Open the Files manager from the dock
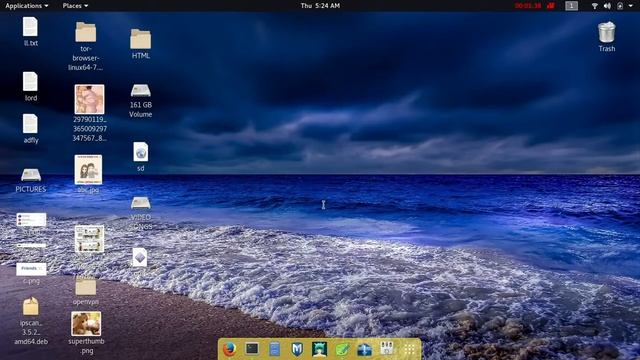 coord(274,349)
